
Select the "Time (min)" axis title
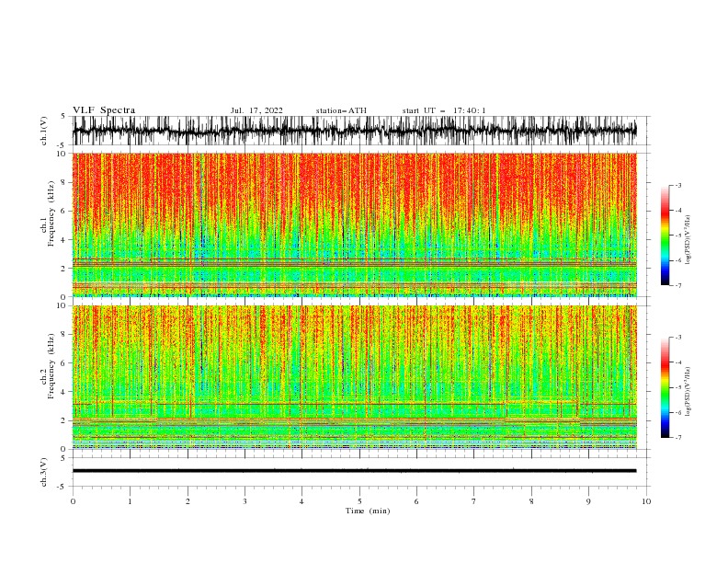368,511
